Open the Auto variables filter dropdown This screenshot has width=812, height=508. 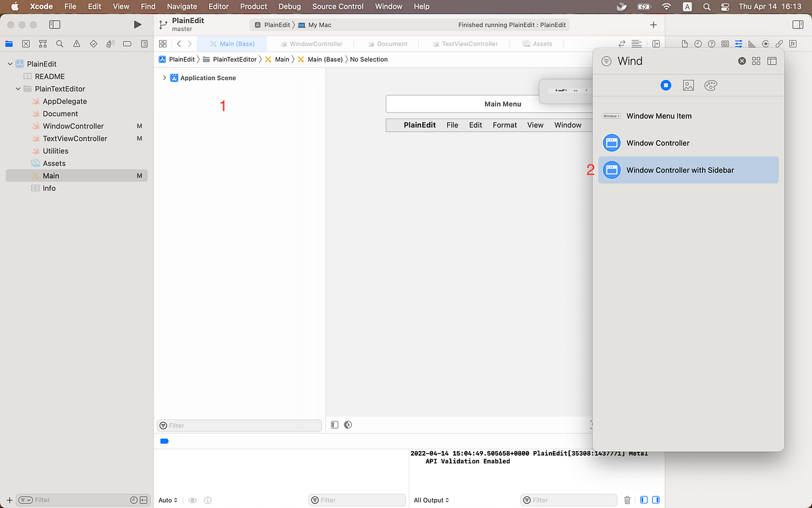(x=166, y=500)
